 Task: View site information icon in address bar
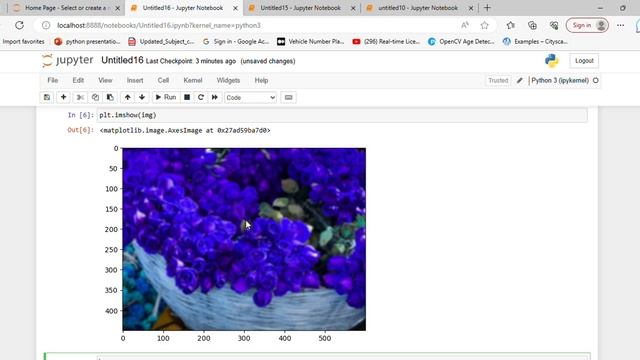point(46,25)
